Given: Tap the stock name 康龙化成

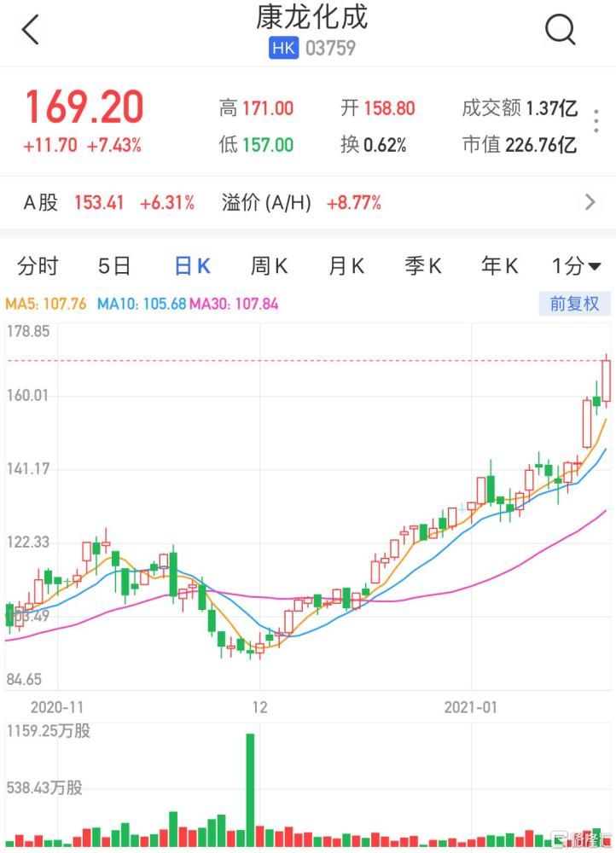Looking at the screenshot, I should click(x=311, y=17).
